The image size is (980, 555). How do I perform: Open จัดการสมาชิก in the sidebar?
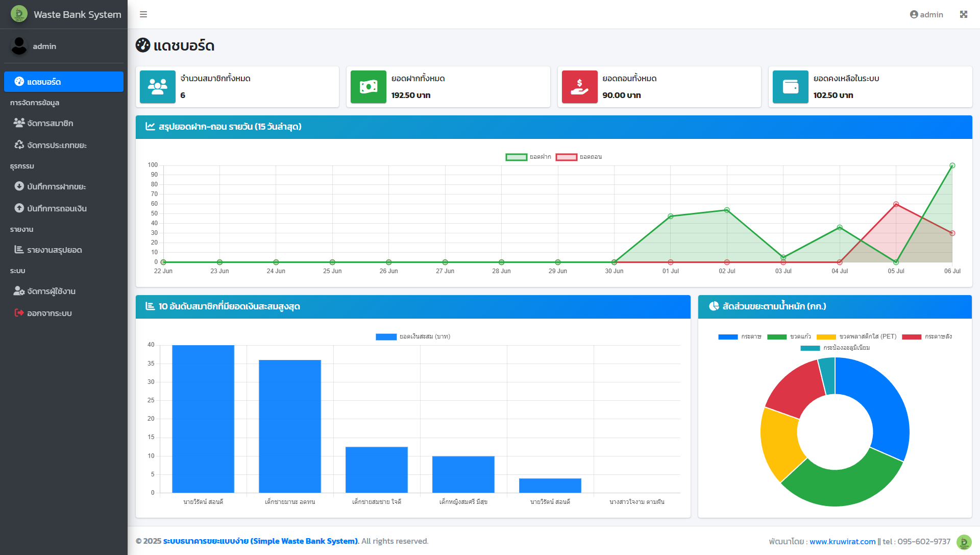pyautogui.click(x=50, y=123)
